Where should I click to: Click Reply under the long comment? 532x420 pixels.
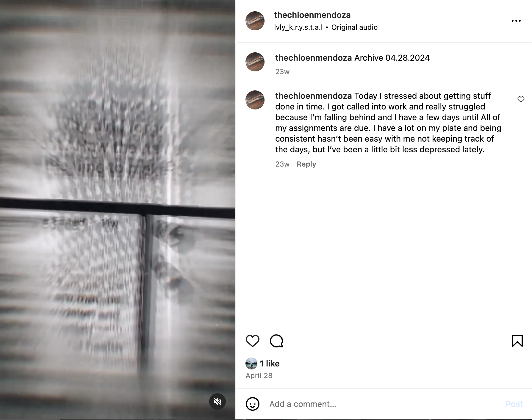point(306,164)
